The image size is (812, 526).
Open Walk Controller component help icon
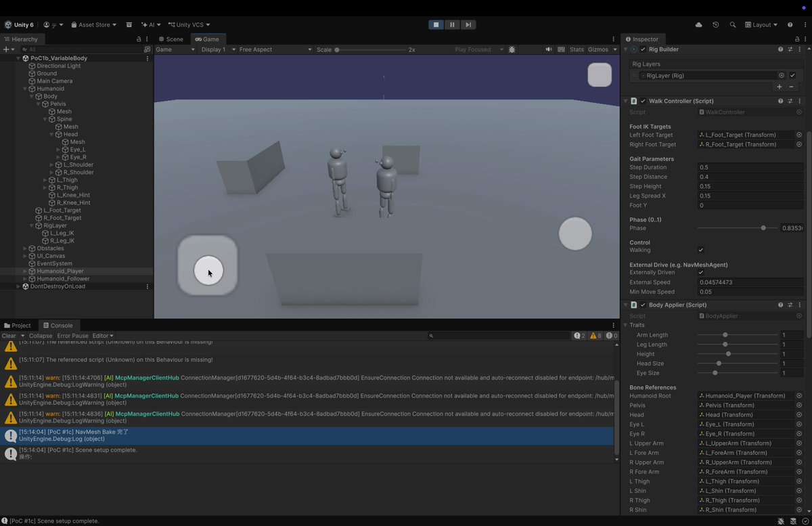[x=780, y=101]
